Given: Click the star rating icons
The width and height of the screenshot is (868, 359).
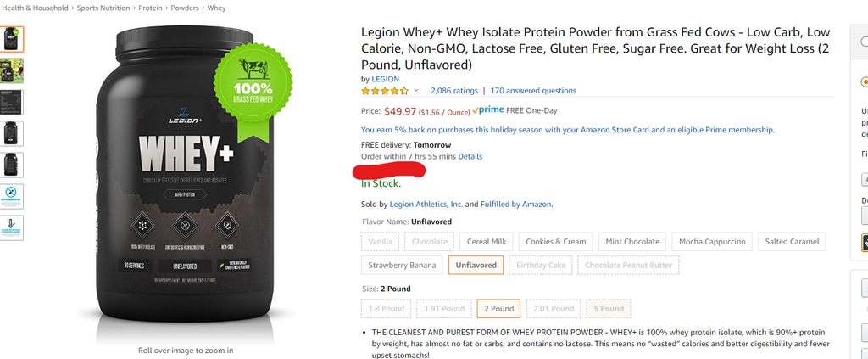Looking at the screenshot, I should (386, 91).
